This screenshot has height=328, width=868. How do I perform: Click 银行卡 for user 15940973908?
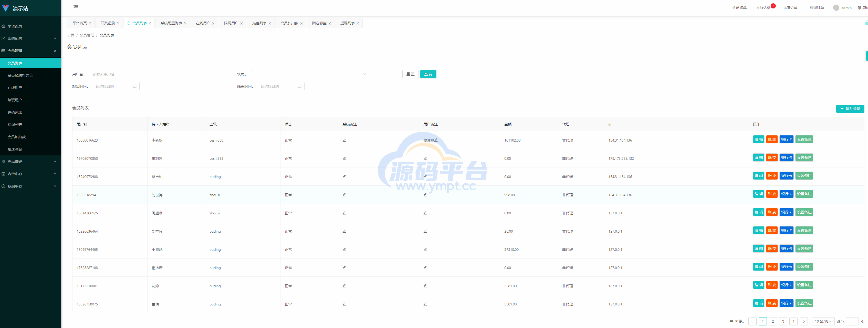(x=787, y=176)
